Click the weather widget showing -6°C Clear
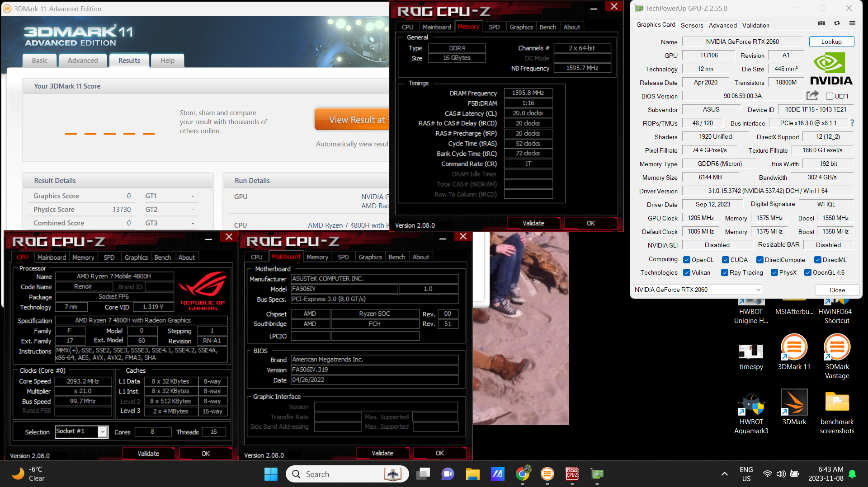 click(28, 474)
